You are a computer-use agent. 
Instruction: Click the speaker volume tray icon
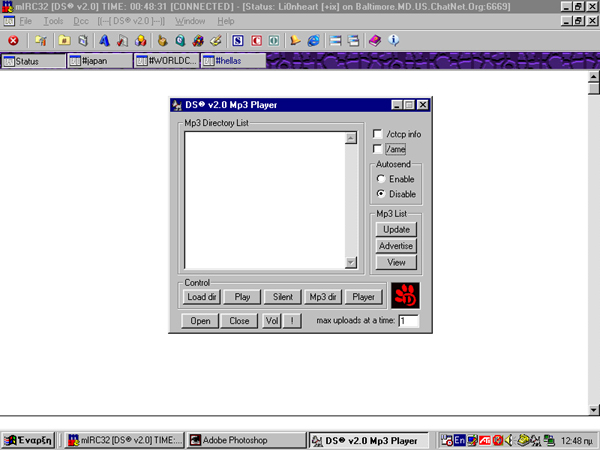coord(509,440)
